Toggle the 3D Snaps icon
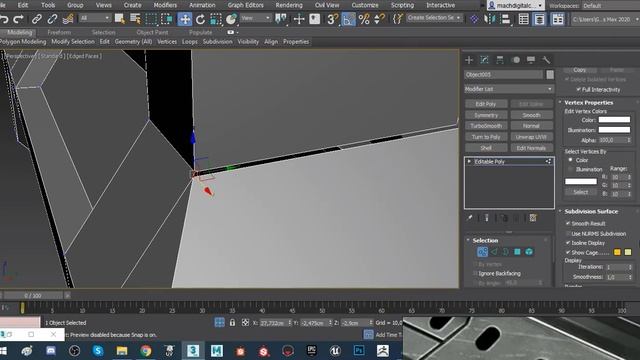 click(333, 19)
